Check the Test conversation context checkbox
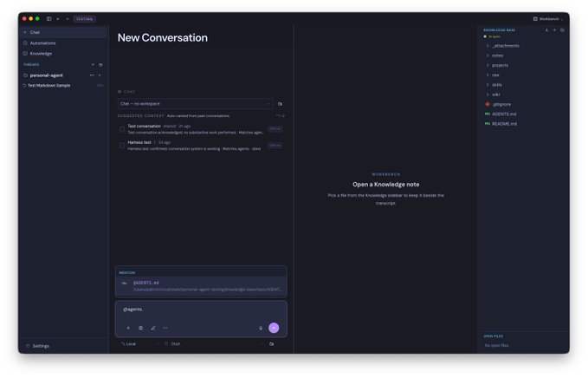This screenshot has width=588, height=378. (122, 129)
